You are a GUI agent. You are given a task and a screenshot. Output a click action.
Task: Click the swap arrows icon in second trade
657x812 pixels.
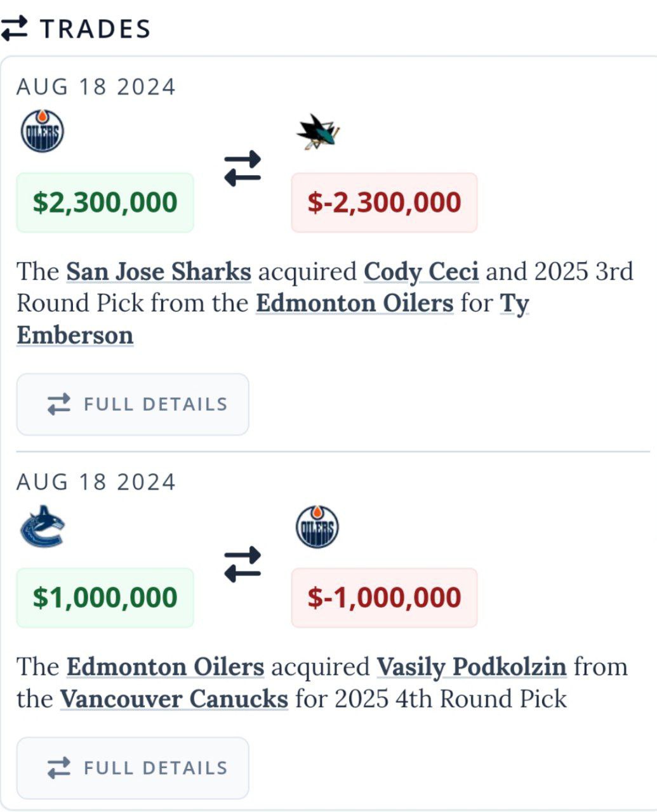(242, 564)
